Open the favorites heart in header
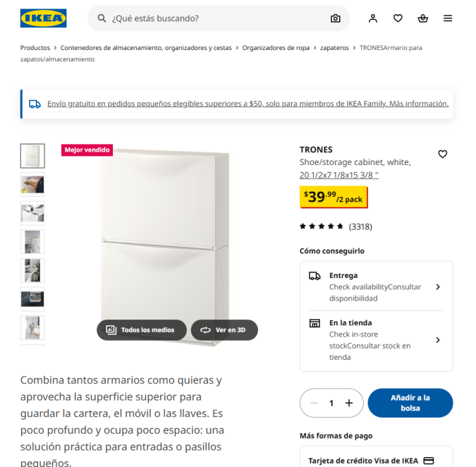 [398, 18]
